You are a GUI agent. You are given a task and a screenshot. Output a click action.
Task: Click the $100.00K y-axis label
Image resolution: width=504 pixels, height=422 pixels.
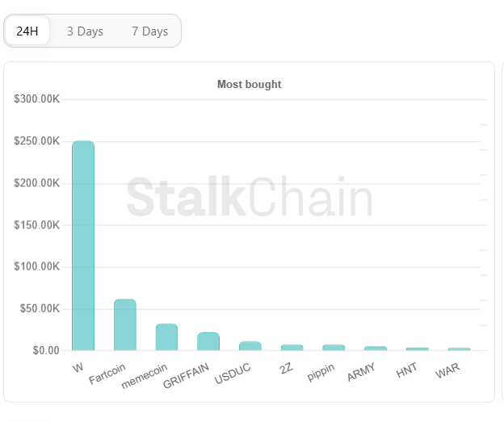36,267
